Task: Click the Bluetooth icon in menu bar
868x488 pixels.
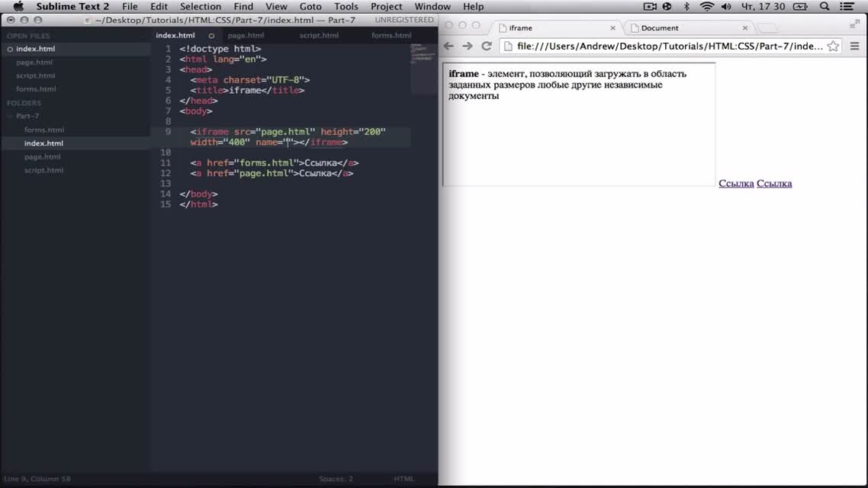Action: click(686, 7)
